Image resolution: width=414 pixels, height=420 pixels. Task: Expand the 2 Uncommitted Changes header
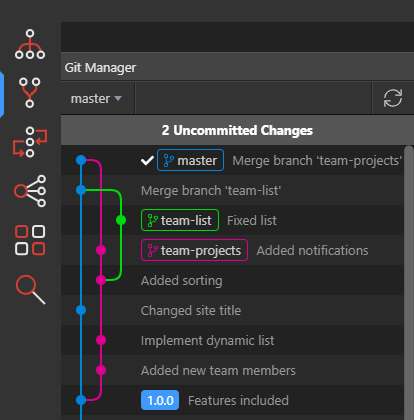pos(237,130)
